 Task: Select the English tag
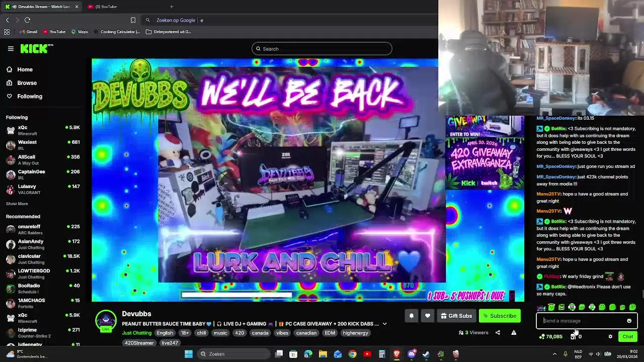coord(165,333)
